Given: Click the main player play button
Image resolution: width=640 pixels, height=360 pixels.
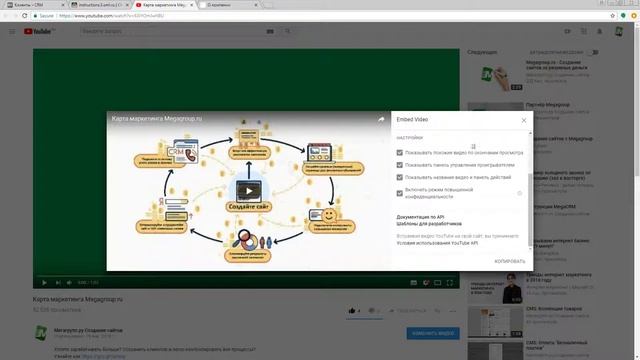Looking at the screenshot, I should 44,282.
